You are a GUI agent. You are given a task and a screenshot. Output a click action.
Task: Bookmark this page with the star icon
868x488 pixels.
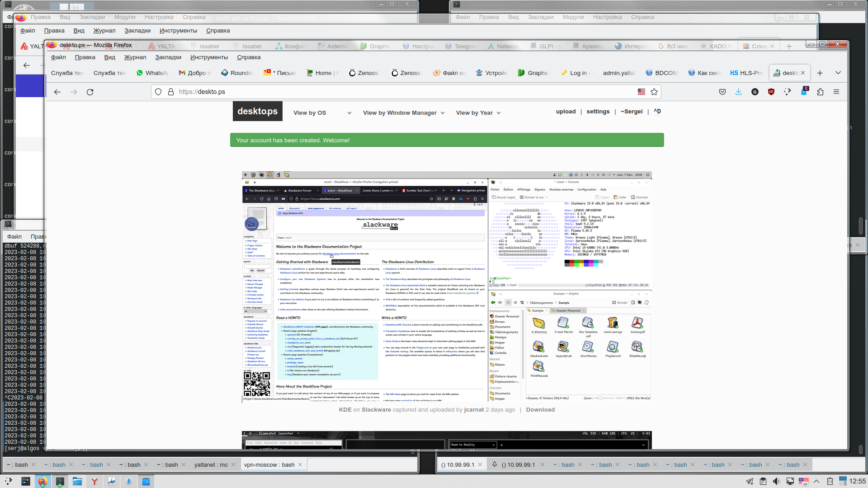click(654, 92)
